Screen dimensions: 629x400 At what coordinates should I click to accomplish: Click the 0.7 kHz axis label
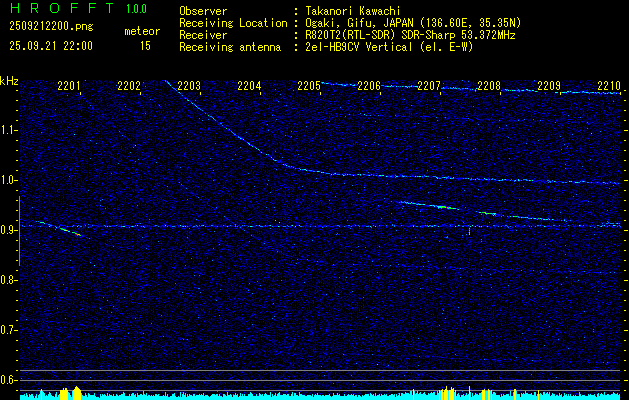click(x=9, y=330)
